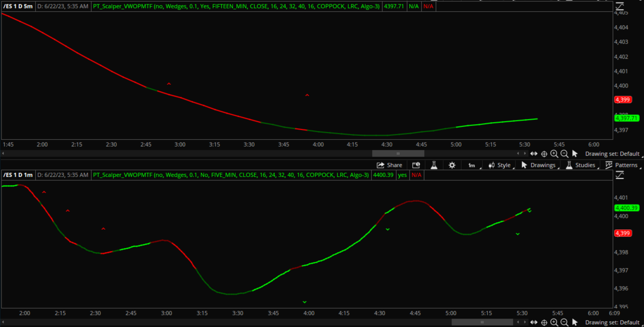
Task: Click the green 'yes' status cell
Action: point(402,175)
